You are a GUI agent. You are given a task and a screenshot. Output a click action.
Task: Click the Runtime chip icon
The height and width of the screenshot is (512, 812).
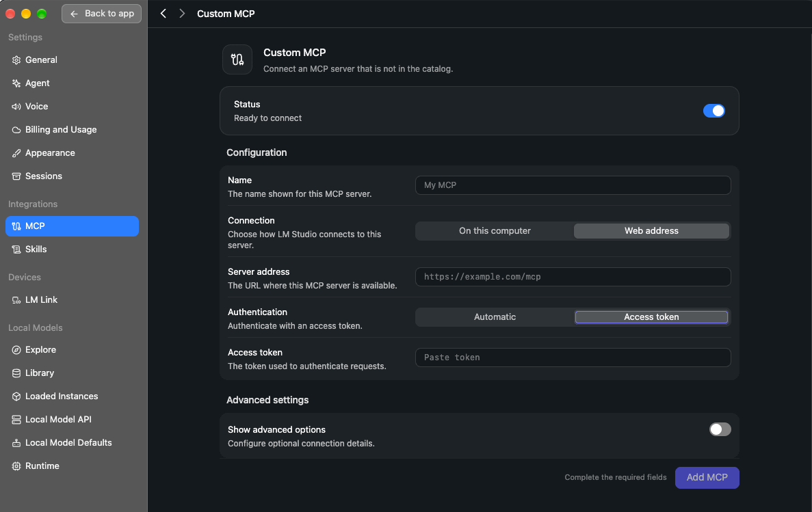pos(16,466)
